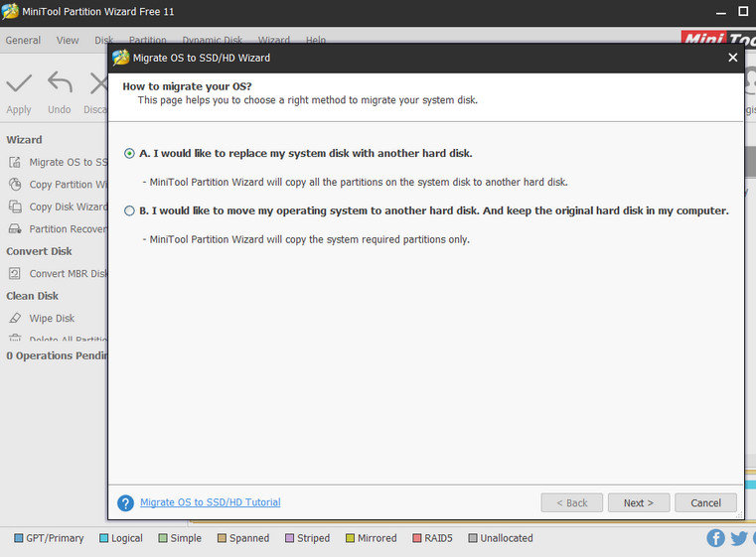Click the MiniTool app icon in title bar
The height and width of the screenshot is (557, 756).
click(10, 11)
